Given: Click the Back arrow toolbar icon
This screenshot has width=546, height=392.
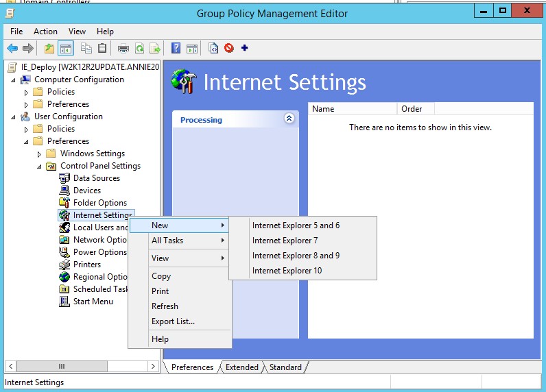Looking at the screenshot, I should coord(12,48).
